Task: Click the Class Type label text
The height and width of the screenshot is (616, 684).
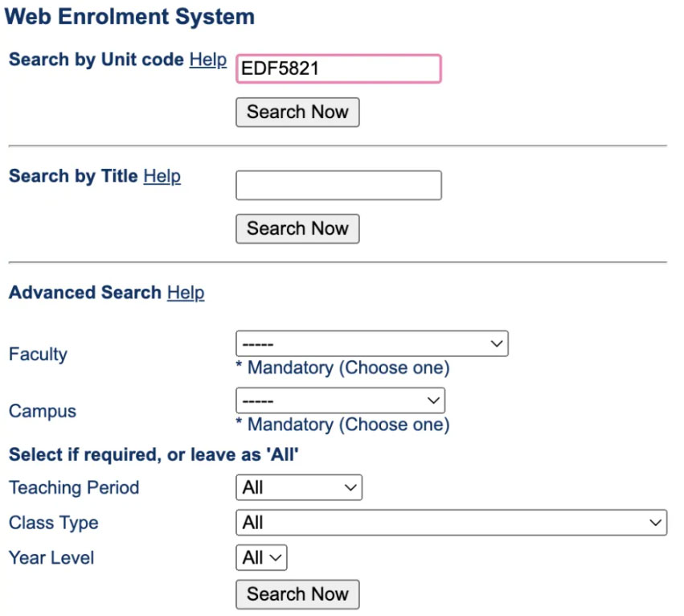Action: [54, 523]
